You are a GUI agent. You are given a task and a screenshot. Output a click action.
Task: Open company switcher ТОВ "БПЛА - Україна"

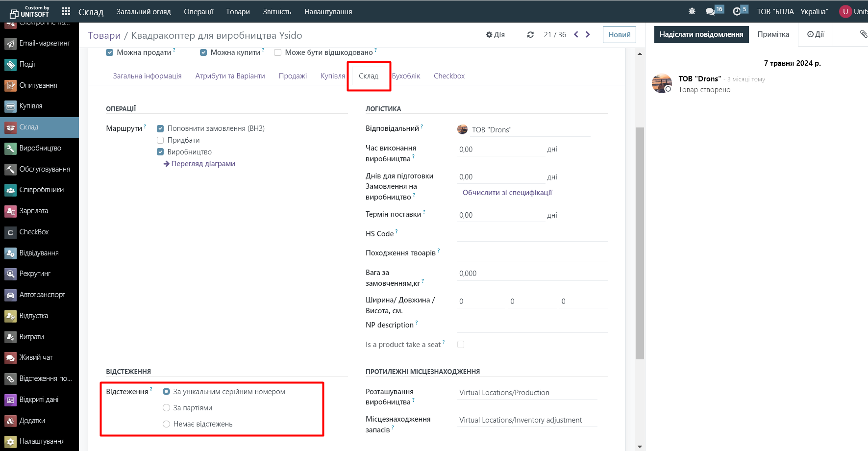tap(792, 11)
